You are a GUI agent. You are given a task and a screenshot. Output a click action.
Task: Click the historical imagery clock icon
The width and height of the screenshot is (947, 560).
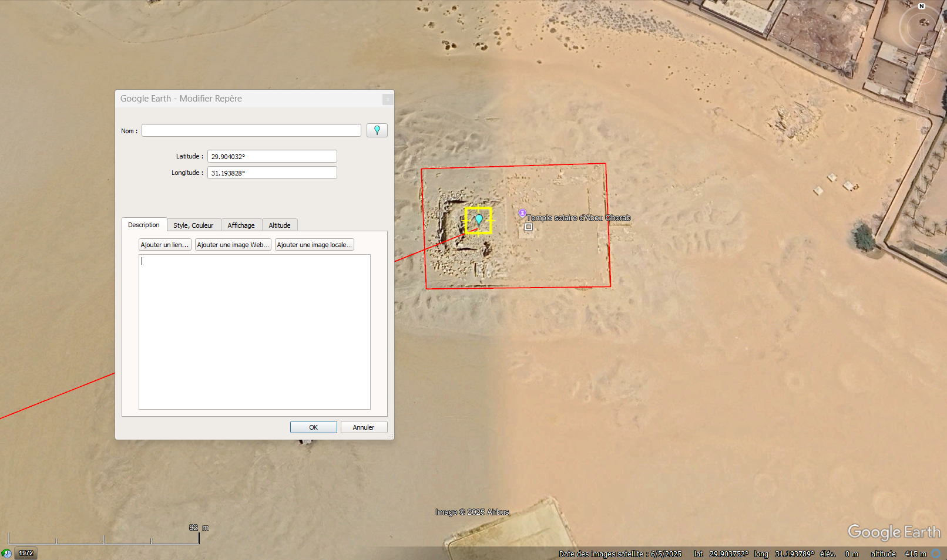point(6,553)
